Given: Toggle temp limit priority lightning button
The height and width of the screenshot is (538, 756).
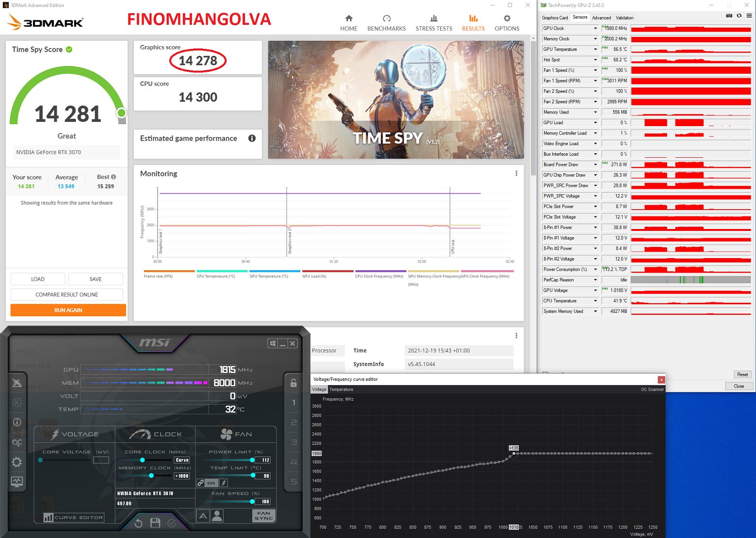Looking at the screenshot, I should 224,483.
